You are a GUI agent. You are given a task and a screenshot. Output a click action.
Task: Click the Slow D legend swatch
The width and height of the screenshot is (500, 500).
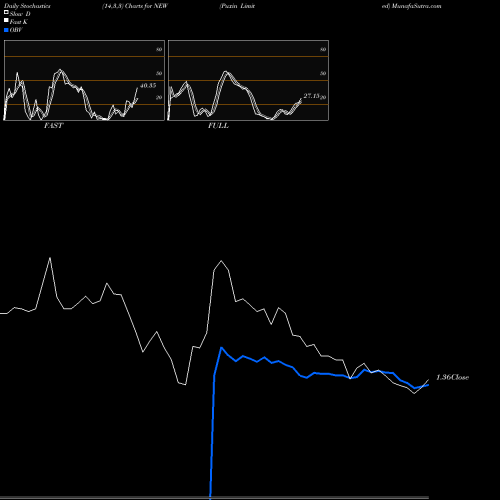(6, 12)
